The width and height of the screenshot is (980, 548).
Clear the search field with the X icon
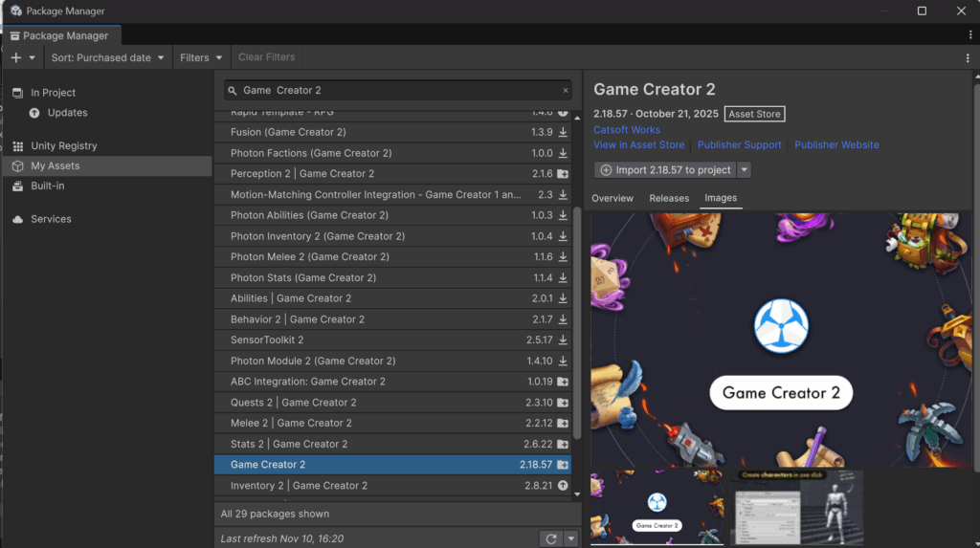565,91
